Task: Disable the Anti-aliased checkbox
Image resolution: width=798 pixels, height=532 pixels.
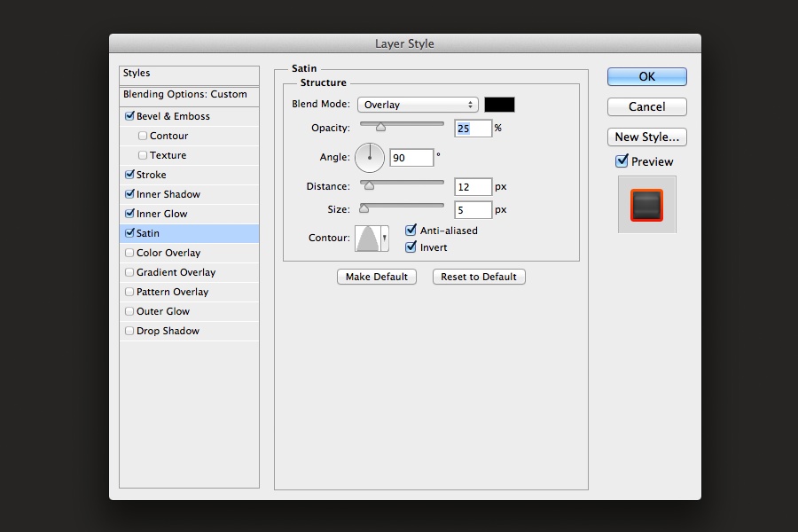Action: [x=410, y=230]
